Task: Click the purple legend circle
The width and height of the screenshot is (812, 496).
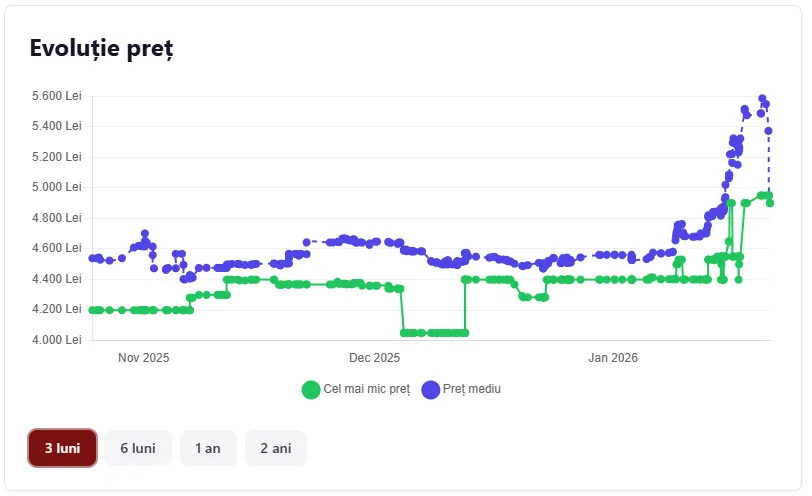Action: click(430, 389)
